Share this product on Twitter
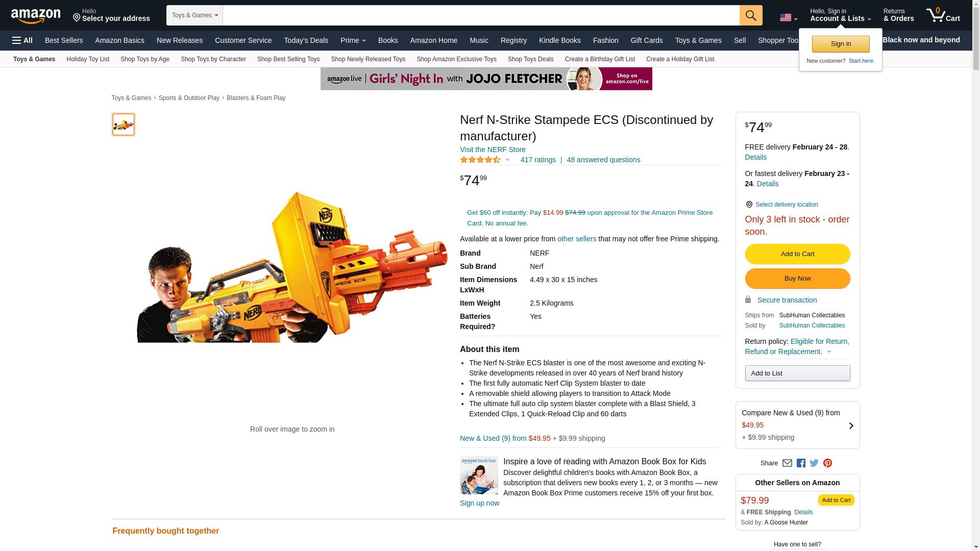 [x=814, y=463]
